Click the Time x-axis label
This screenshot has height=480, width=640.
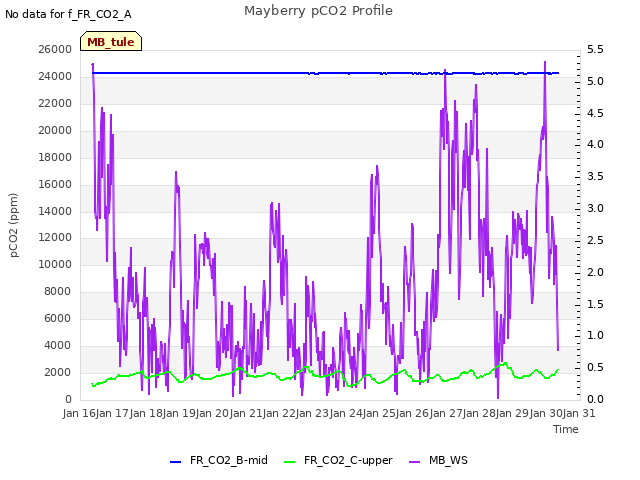tap(566, 429)
